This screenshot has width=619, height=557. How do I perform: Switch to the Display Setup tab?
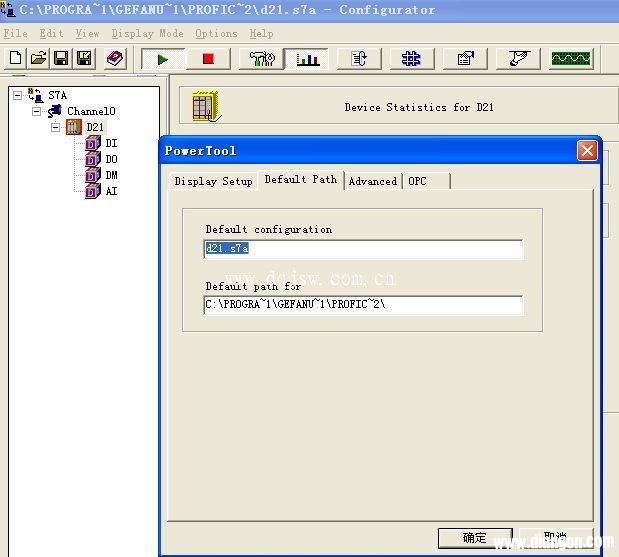pyautogui.click(x=213, y=181)
